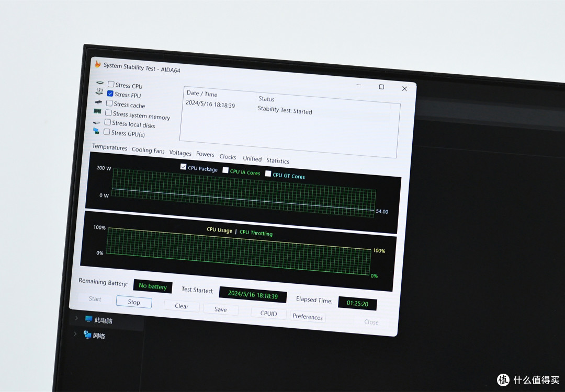
Task: Select the Powers tab
Action: tap(205, 154)
